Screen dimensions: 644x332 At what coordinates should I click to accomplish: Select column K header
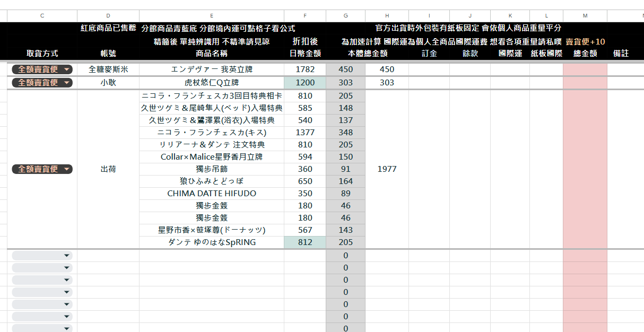(x=510, y=16)
